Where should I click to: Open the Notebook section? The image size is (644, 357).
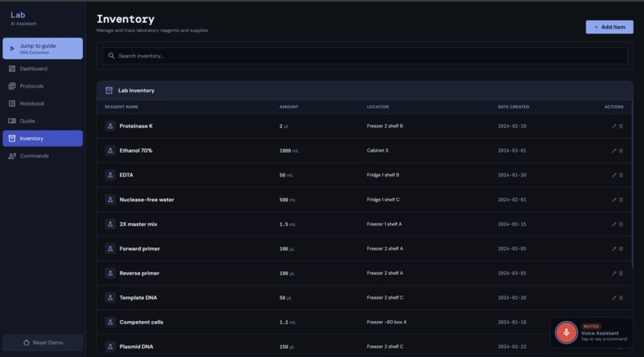click(42, 103)
